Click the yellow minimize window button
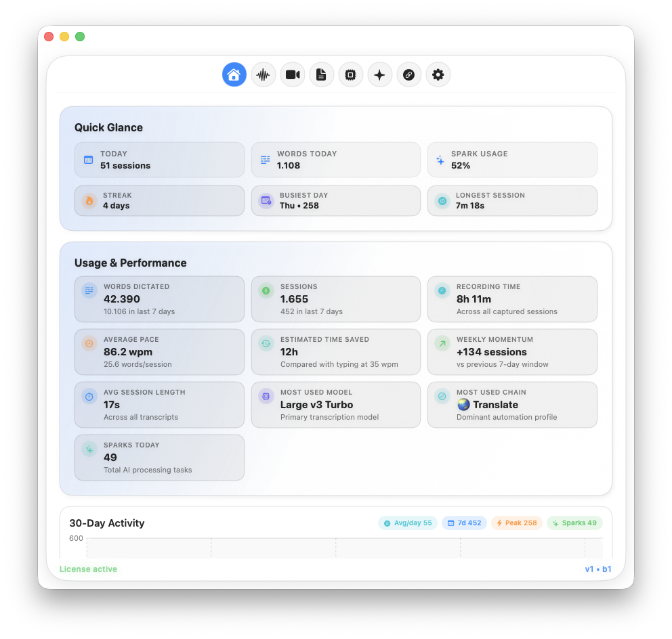 tap(64, 37)
